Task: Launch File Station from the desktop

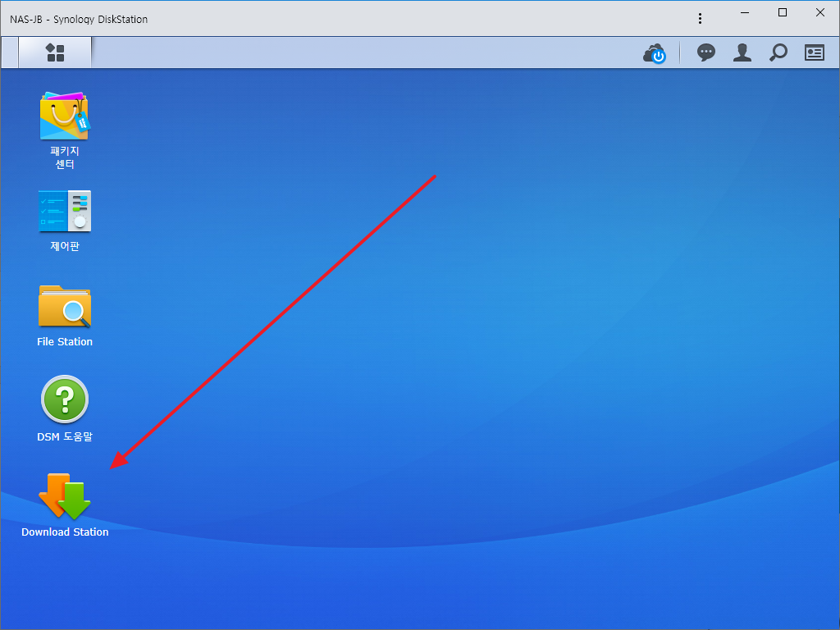Action: click(x=64, y=306)
